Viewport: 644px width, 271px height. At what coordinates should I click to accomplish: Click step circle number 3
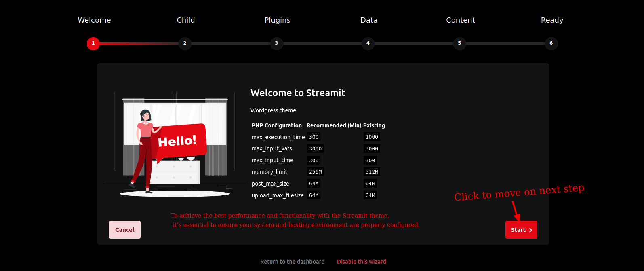click(x=276, y=43)
